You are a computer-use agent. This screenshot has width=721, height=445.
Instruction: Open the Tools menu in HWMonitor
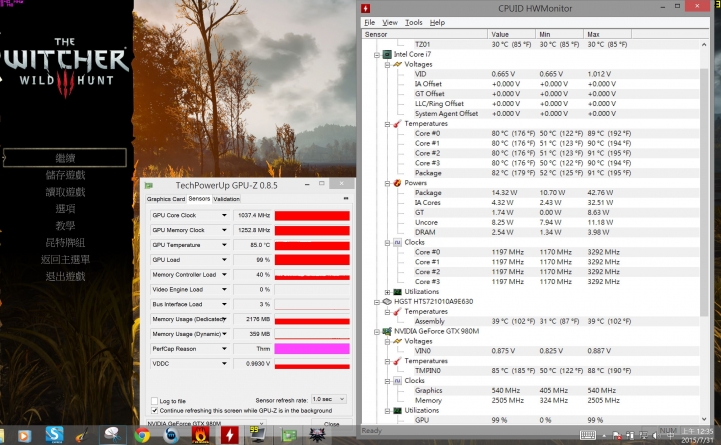413,22
